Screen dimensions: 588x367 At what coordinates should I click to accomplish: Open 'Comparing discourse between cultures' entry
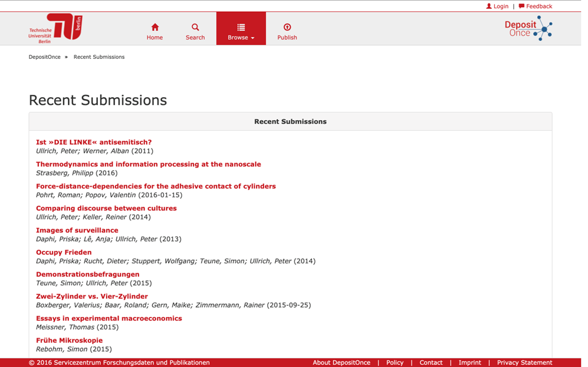[107, 209]
